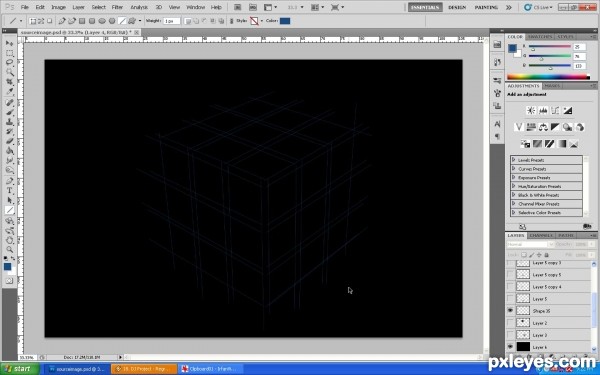Switch to the Swatches tab

click(540, 37)
